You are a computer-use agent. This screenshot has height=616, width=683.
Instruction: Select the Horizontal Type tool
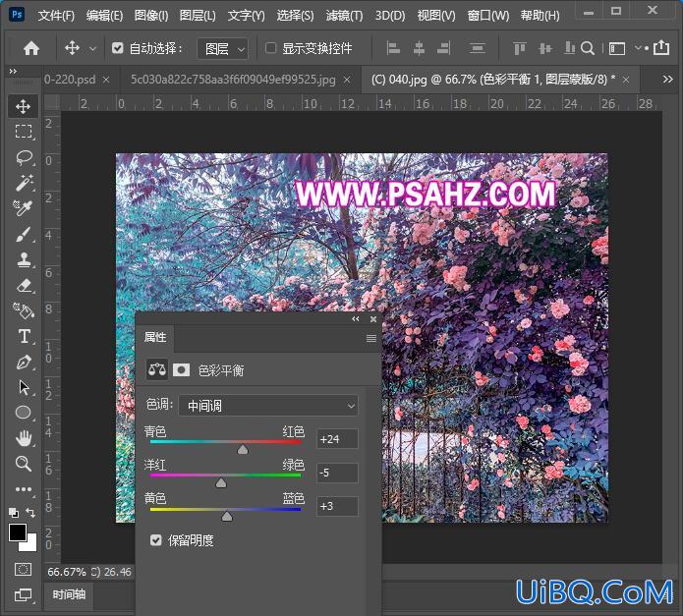(x=24, y=337)
